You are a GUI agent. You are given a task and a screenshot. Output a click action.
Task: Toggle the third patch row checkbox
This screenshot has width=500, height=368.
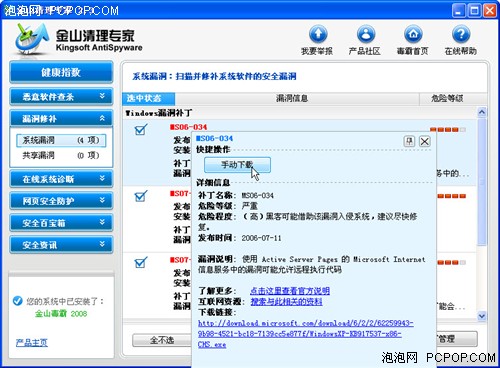pyautogui.click(x=141, y=262)
